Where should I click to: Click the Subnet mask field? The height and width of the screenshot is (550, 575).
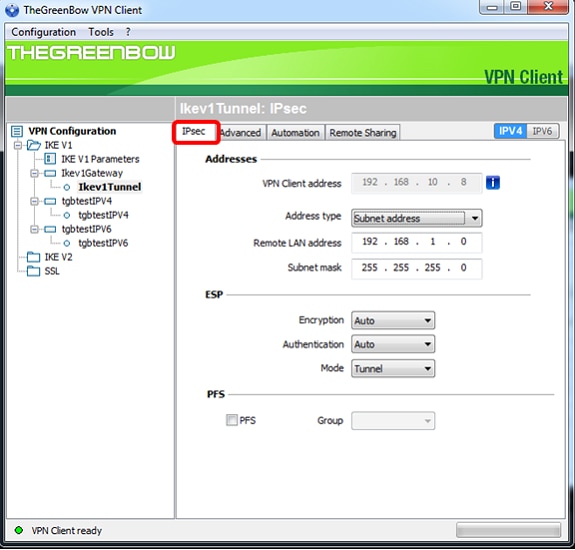pyautogui.click(x=417, y=268)
